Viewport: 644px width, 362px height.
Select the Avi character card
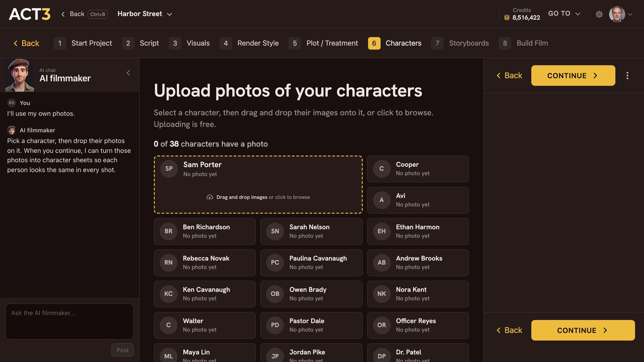click(x=418, y=200)
